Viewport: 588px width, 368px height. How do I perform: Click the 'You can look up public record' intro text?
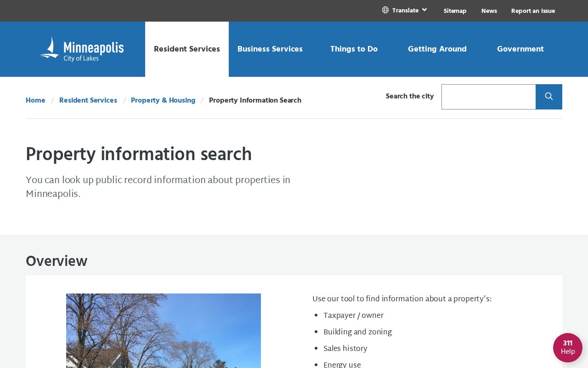point(158,187)
